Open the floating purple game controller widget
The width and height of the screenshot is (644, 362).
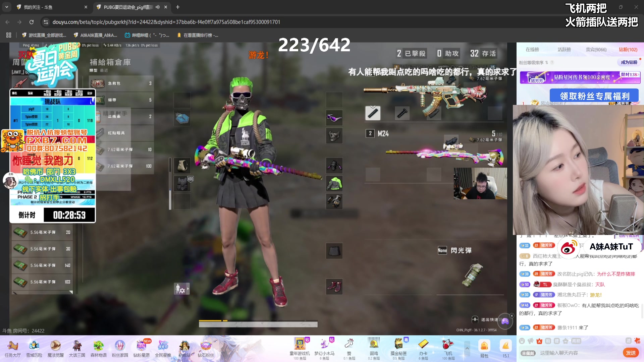tap(505, 321)
